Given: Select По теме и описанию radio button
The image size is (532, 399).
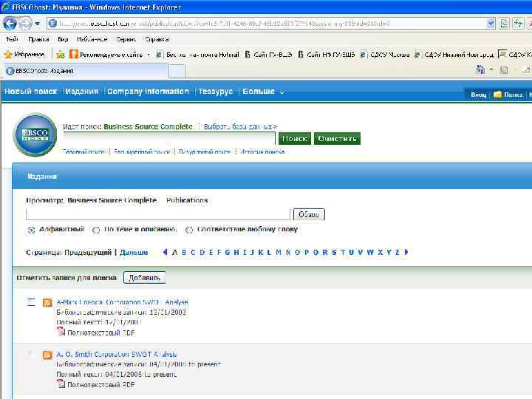Looking at the screenshot, I should pyautogui.click(x=96, y=230).
